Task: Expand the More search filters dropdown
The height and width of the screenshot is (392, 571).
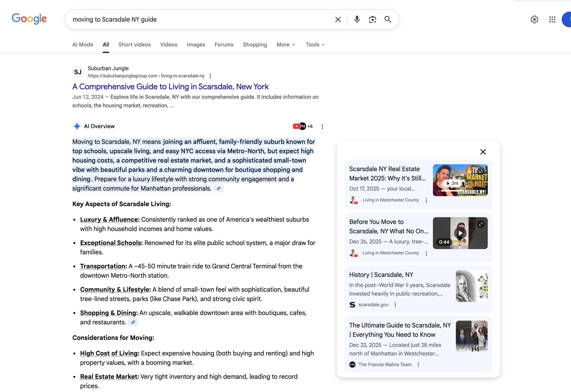Action: [285, 45]
